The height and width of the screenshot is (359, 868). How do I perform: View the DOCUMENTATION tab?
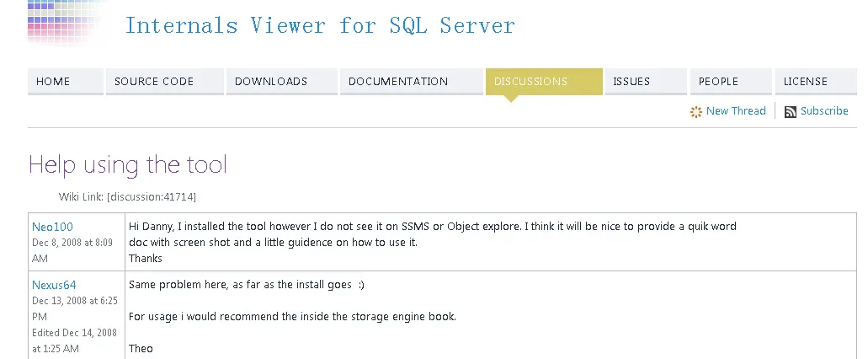pos(398,82)
